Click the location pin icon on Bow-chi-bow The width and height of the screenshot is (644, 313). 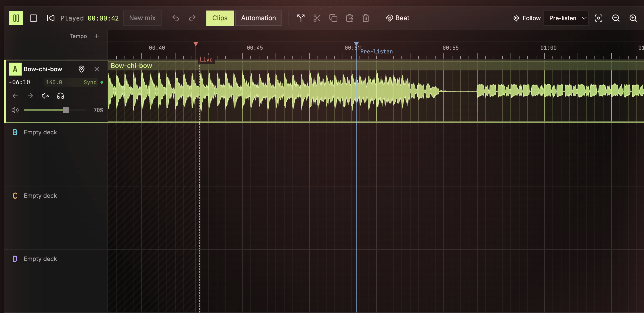(82, 69)
